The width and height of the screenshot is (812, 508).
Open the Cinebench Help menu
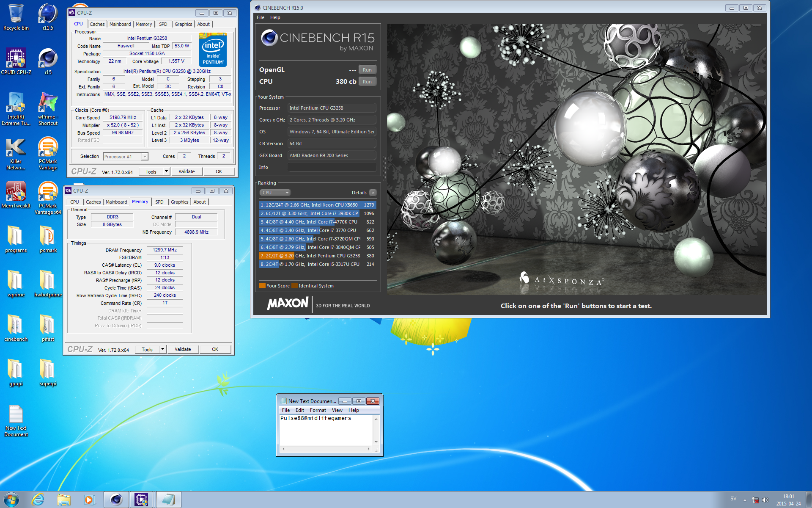pyautogui.click(x=275, y=17)
